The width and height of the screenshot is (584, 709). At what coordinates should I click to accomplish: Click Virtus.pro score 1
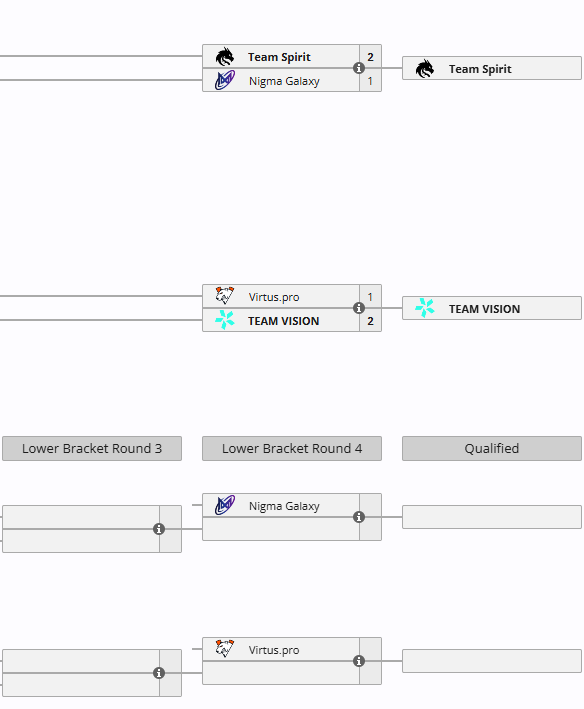(370, 297)
